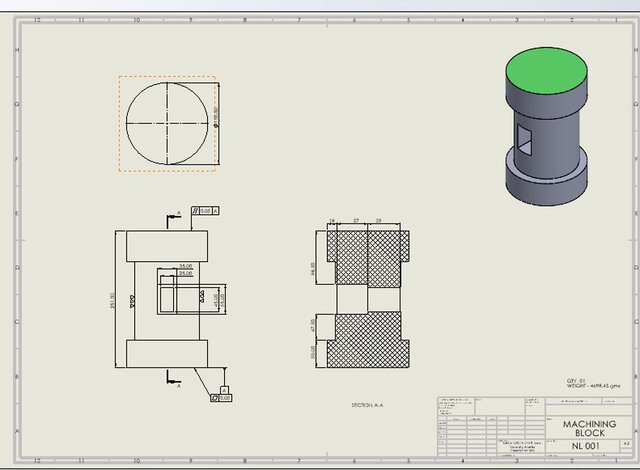Select the SECTION A-A label
The image size is (640, 470).
point(367,405)
